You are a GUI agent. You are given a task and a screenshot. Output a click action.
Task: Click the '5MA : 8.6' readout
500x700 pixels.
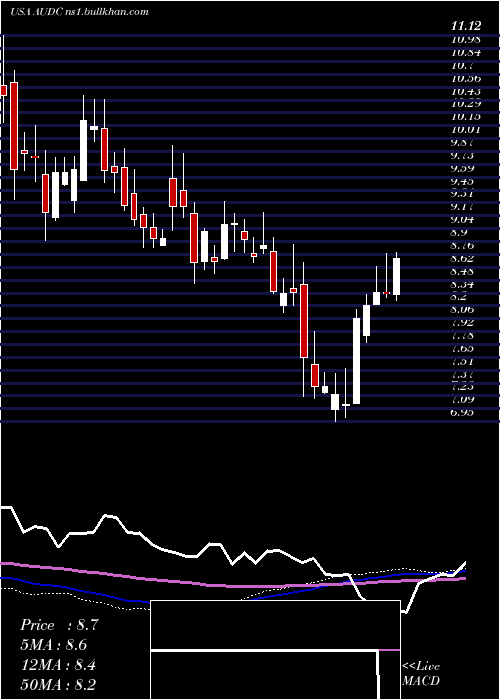tap(54, 645)
